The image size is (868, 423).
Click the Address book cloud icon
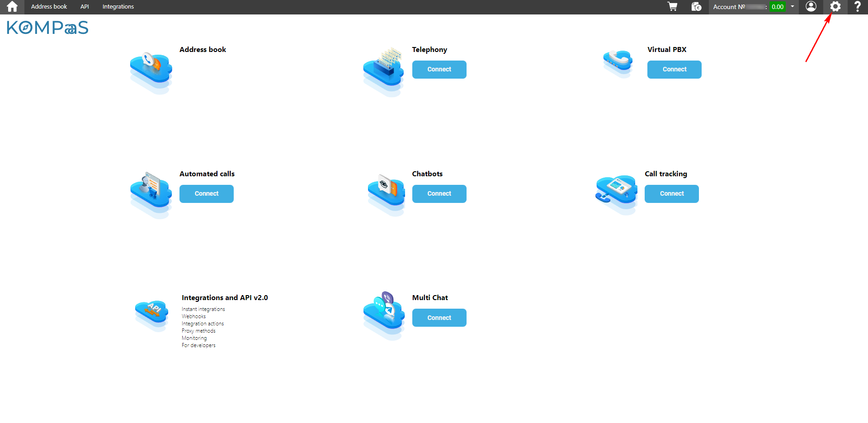(x=151, y=73)
